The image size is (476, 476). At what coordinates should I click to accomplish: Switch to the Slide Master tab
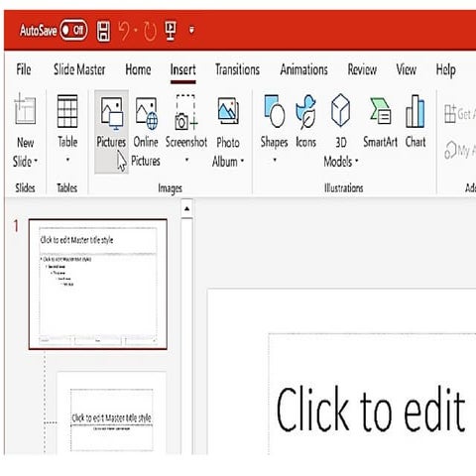click(x=79, y=69)
